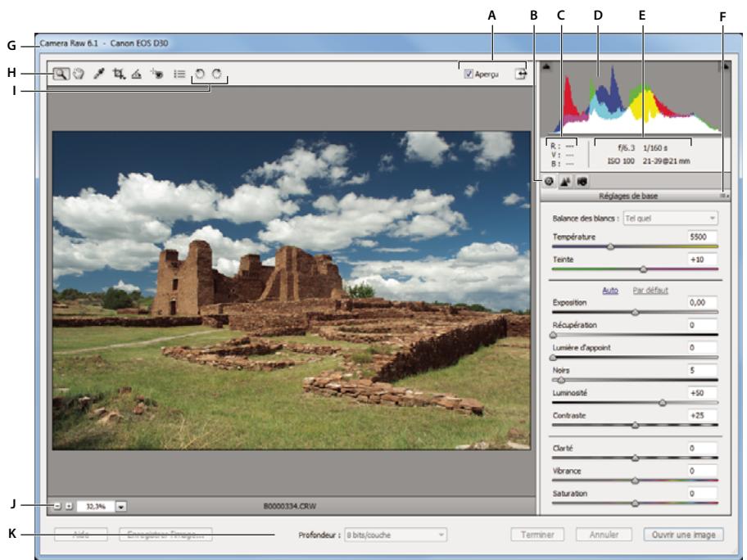Click the histogram display
The width and height of the screenshot is (747, 560).
coord(636,98)
